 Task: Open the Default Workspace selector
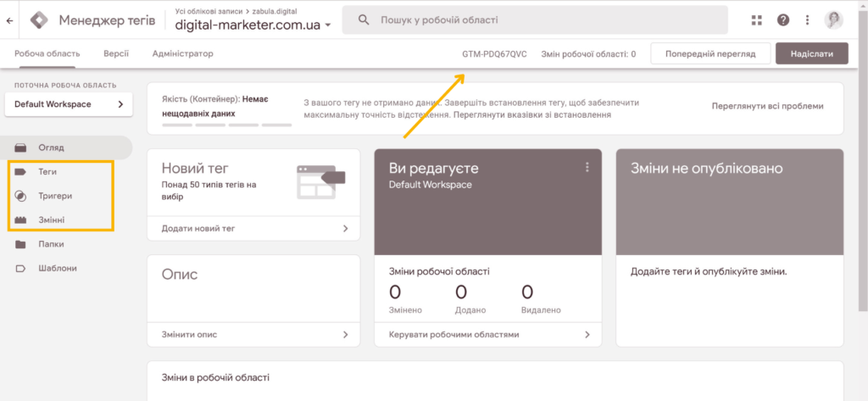tap(69, 104)
